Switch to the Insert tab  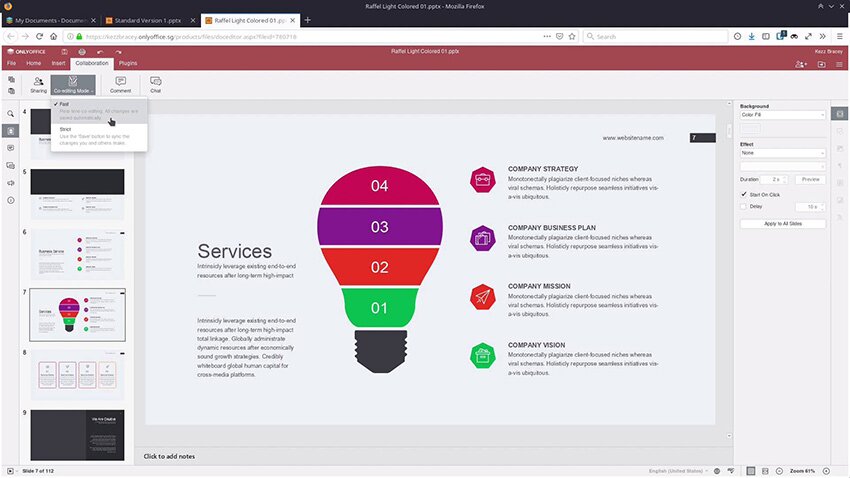click(58, 63)
